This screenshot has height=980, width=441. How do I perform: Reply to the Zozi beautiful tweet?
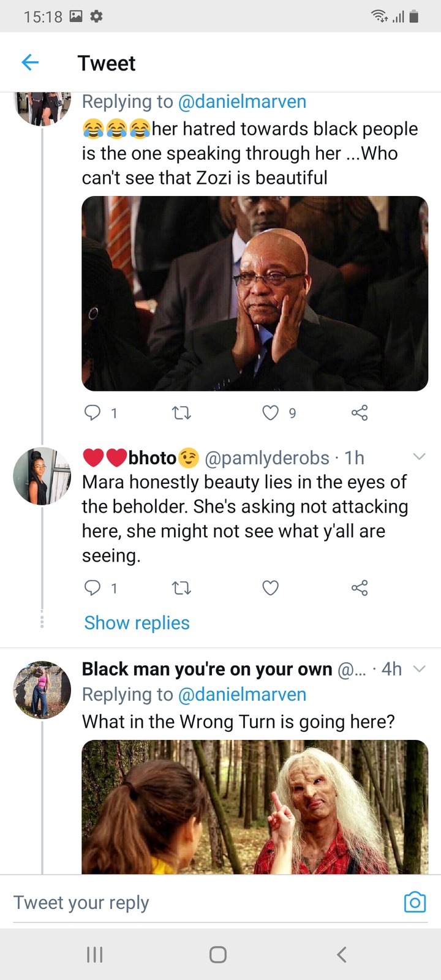92,413
